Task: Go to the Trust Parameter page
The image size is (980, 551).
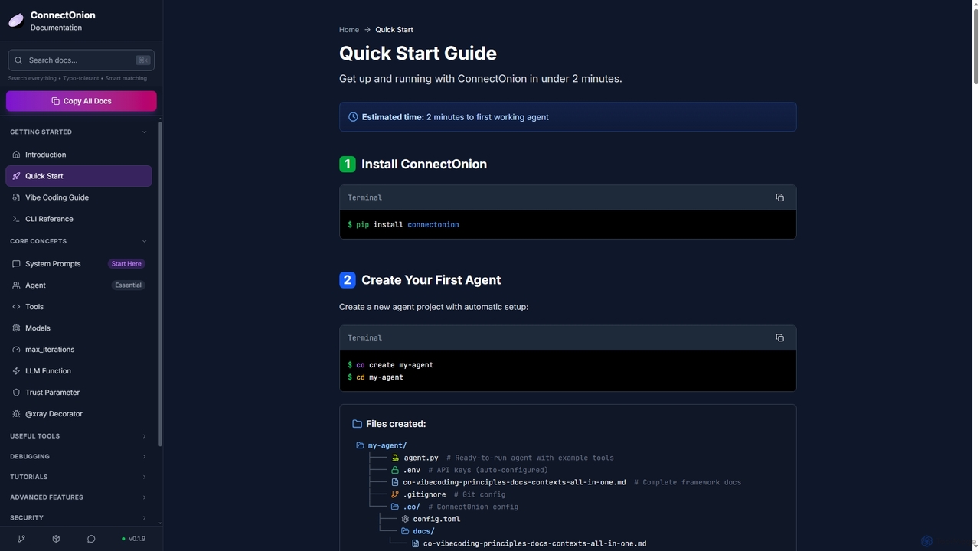Action: pyautogui.click(x=79, y=393)
